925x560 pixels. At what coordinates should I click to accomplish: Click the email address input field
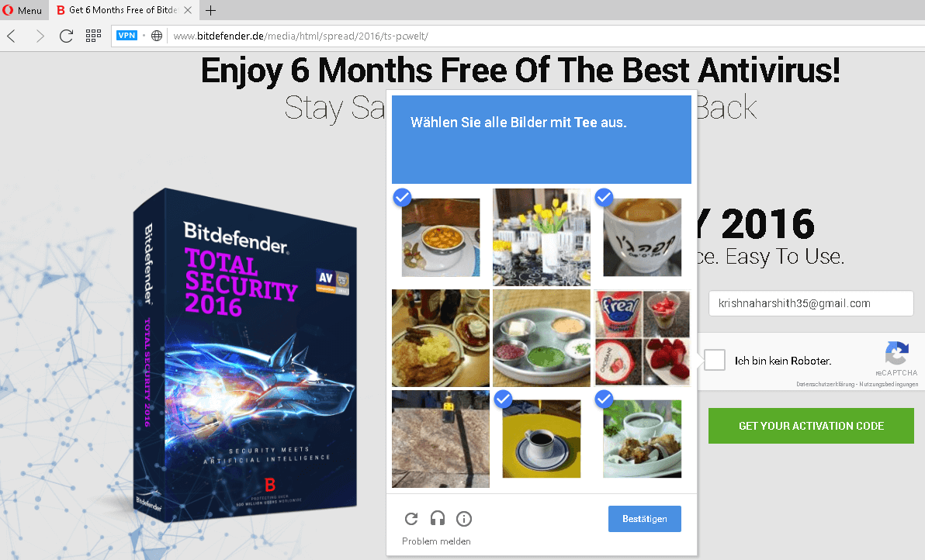coord(811,303)
